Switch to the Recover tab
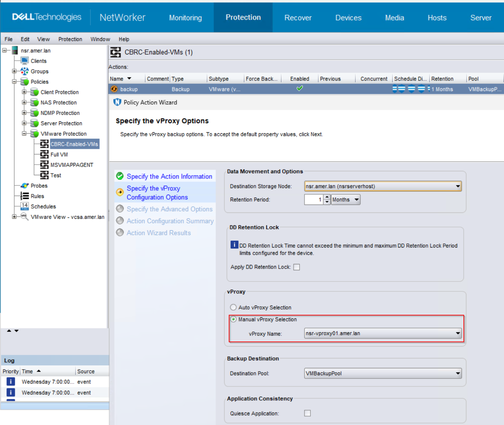This screenshot has width=504, height=425. (297, 17)
